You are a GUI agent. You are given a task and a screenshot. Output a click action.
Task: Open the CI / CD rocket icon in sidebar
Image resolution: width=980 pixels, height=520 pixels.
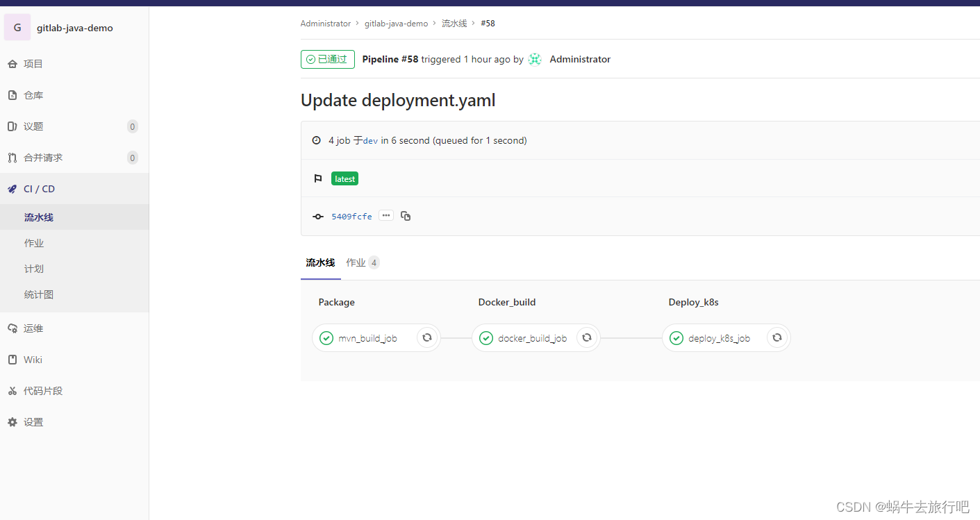[x=12, y=188]
